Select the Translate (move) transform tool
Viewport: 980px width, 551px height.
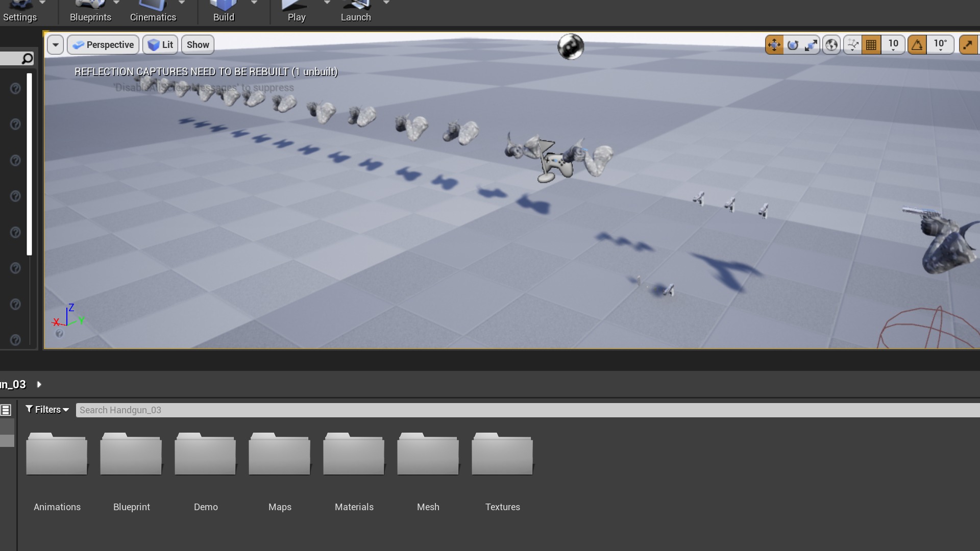click(x=774, y=45)
